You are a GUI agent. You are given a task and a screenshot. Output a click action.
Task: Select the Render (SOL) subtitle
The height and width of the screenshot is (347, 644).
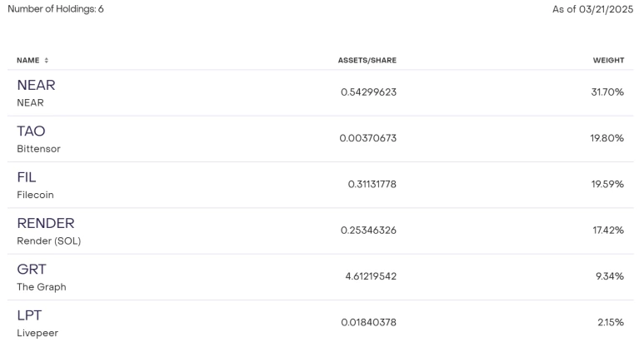coord(49,240)
